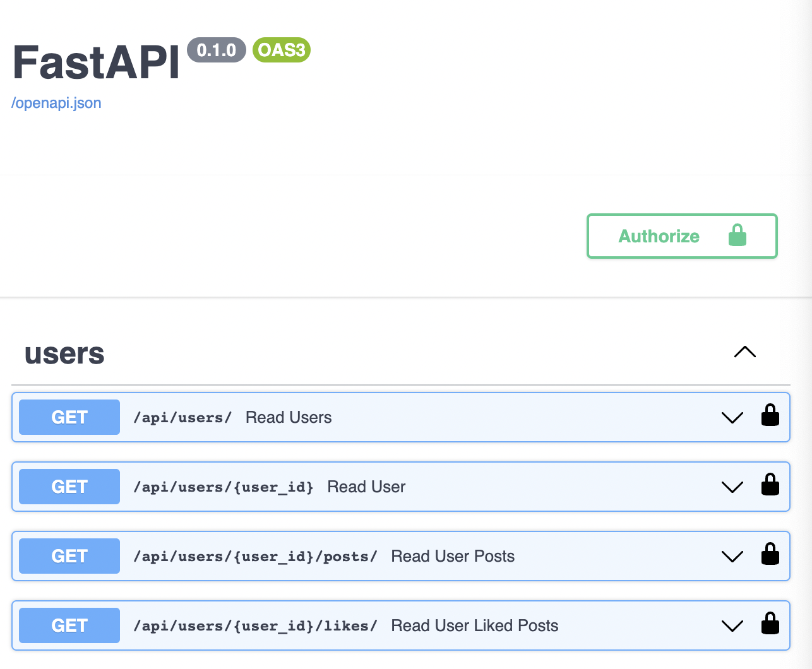812x669 pixels.
Task: Expand the Read User Posts chevron
Action: pyautogui.click(x=732, y=557)
